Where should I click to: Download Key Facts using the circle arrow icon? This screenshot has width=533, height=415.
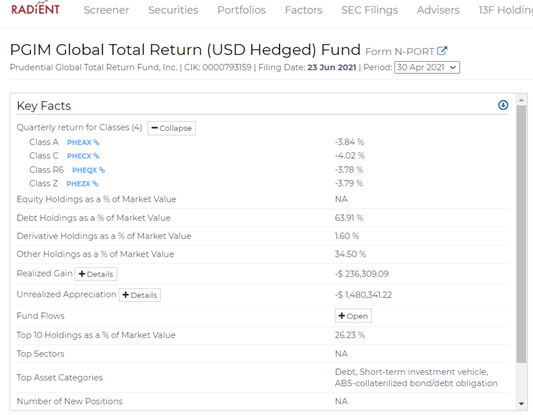[x=503, y=105]
